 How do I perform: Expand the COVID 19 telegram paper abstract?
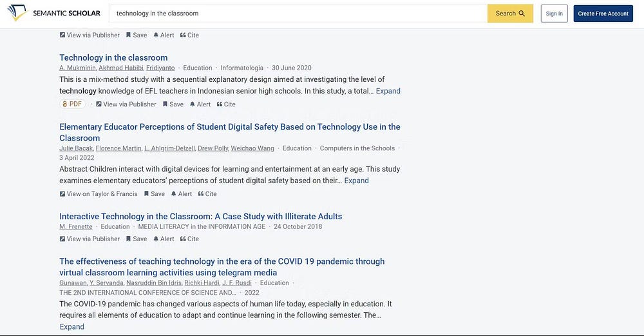pyautogui.click(x=71, y=326)
